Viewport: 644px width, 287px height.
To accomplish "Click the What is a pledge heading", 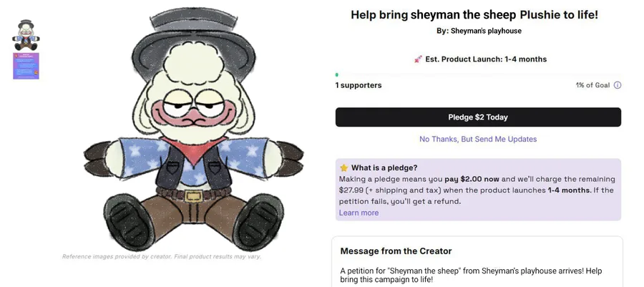I will (x=384, y=168).
